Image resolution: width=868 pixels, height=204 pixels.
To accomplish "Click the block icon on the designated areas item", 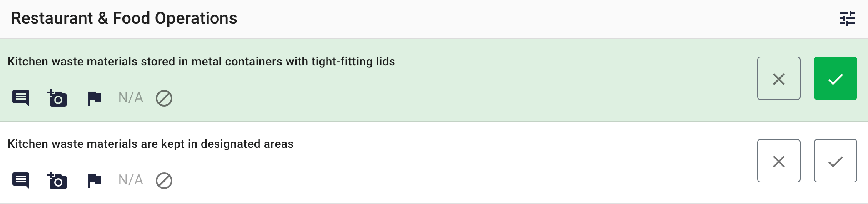I will point(164,181).
